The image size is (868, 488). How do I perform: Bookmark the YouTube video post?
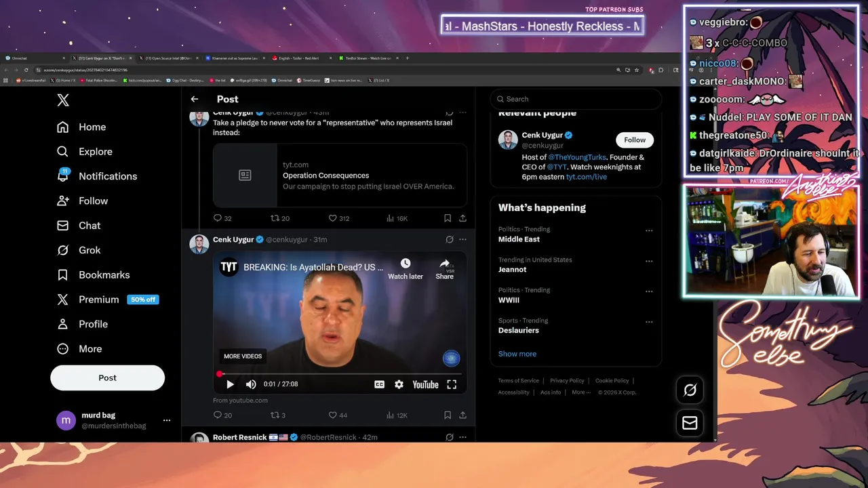448,415
